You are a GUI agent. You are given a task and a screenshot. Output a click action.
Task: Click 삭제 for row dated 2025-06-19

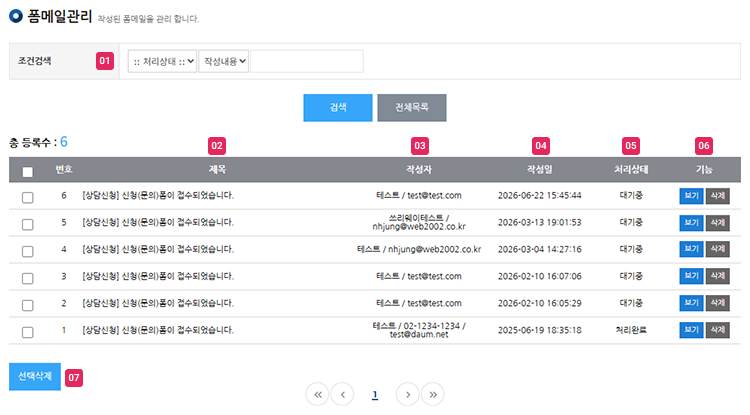coord(717,330)
